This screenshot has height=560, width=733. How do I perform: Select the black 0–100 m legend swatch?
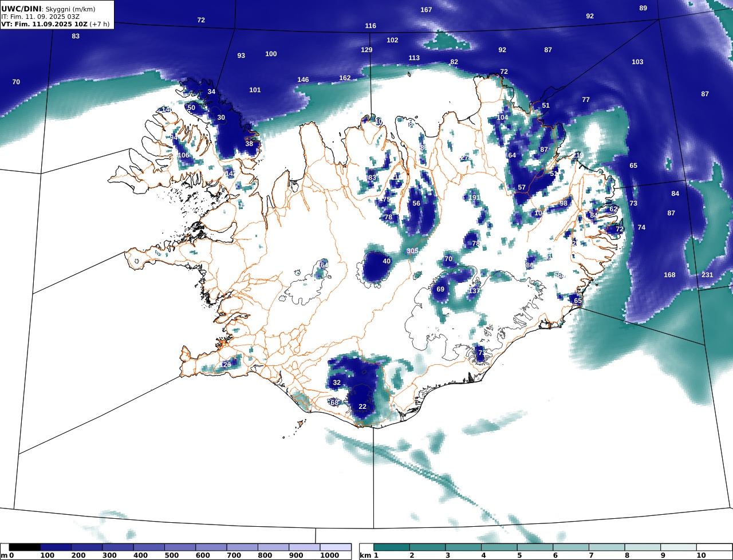(x=25, y=547)
